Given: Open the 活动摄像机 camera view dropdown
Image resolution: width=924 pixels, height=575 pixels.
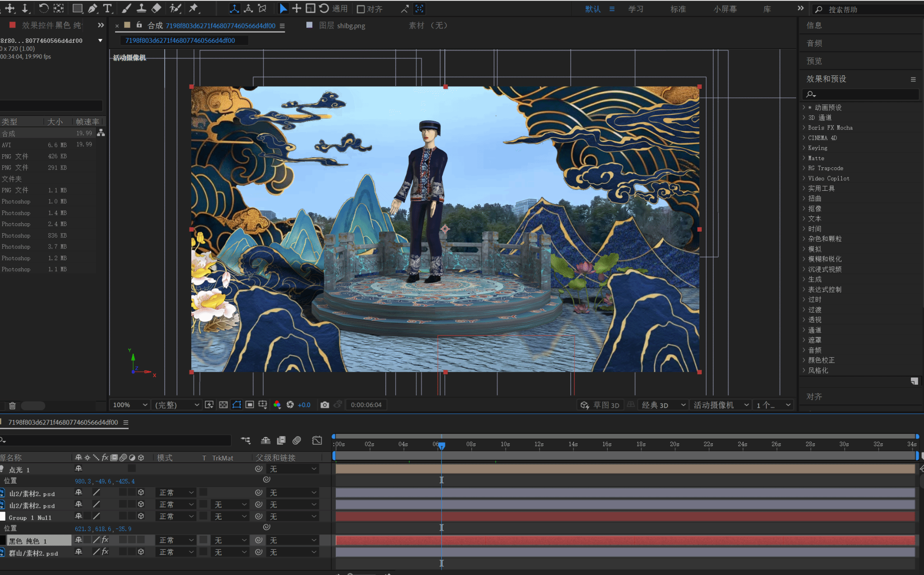Looking at the screenshot, I should click(721, 405).
